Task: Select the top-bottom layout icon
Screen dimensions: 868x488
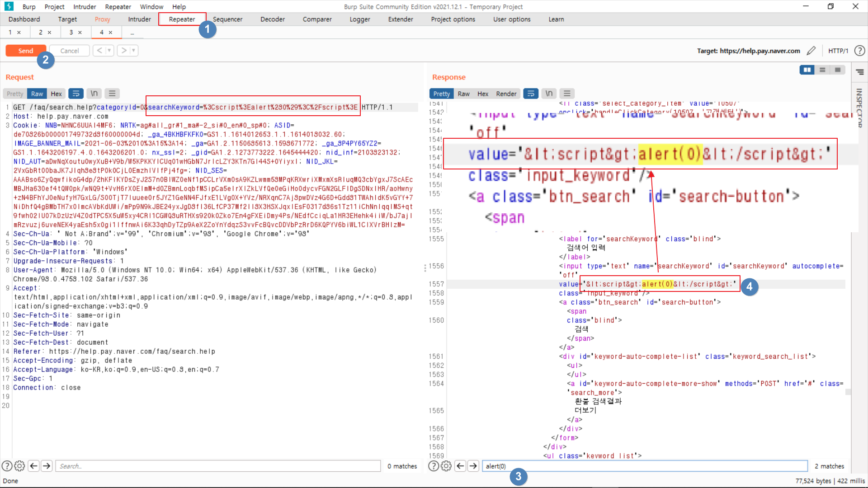Action: pos(822,70)
